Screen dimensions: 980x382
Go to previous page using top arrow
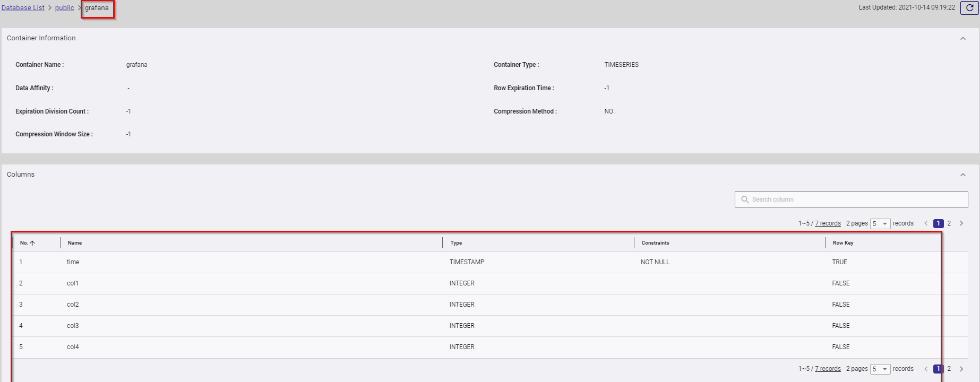[926, 223]
